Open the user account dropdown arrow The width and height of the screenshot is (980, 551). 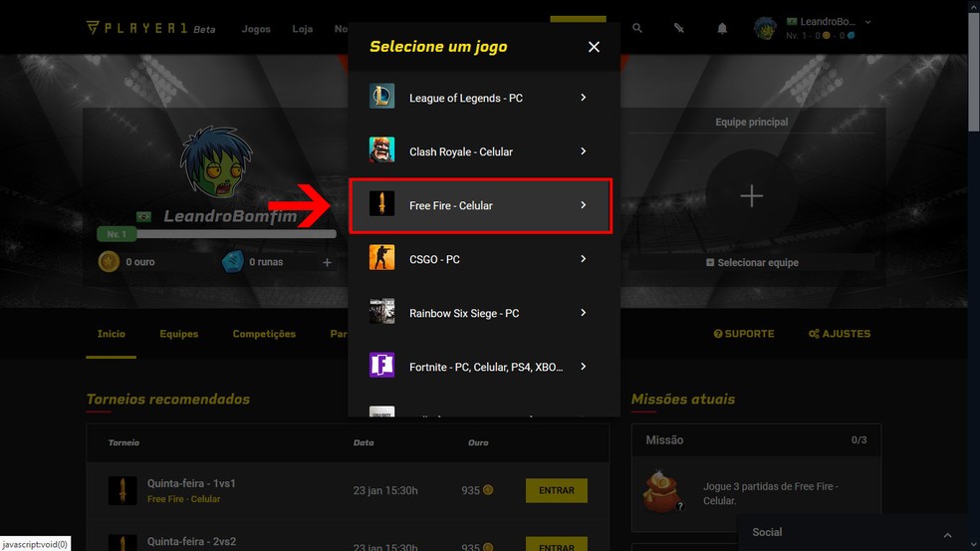pos(868,22)
